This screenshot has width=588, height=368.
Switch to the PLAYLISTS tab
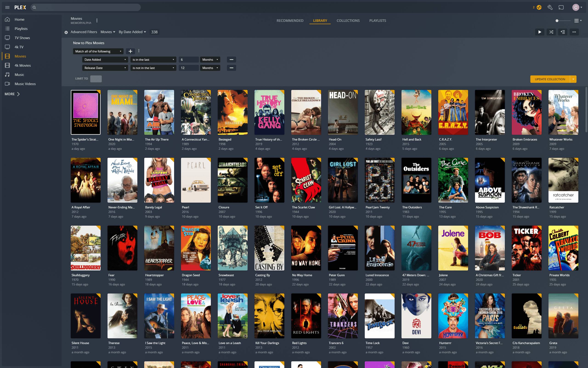(378, 20)
